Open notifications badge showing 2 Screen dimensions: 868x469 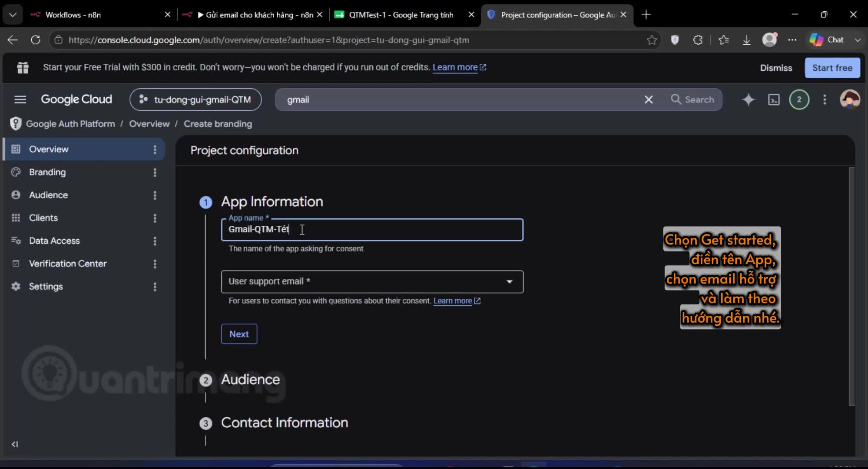tap(799, 99)
